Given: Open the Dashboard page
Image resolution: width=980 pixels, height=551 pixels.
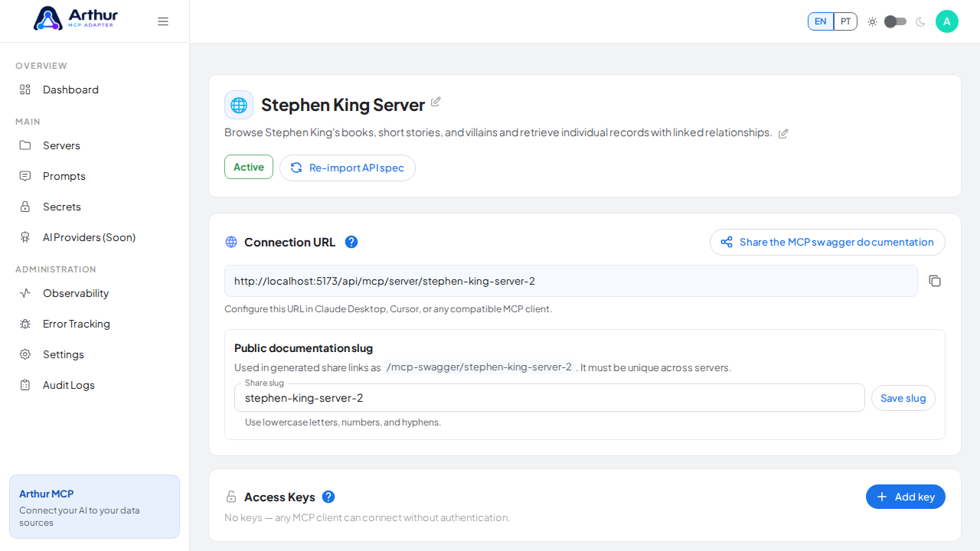Looking at the screenshot, I should point(95,90).
